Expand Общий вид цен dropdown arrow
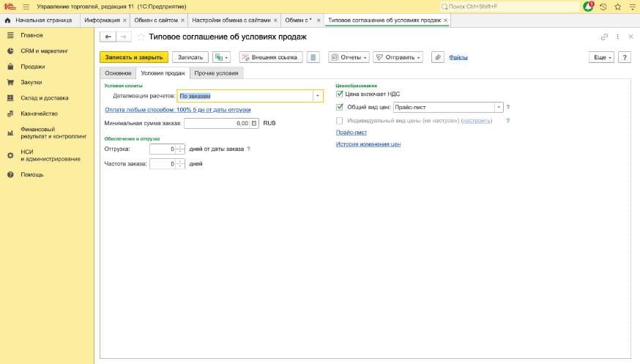Image resolution: width=640 pixels, height=364 pixels. point(499,108)
